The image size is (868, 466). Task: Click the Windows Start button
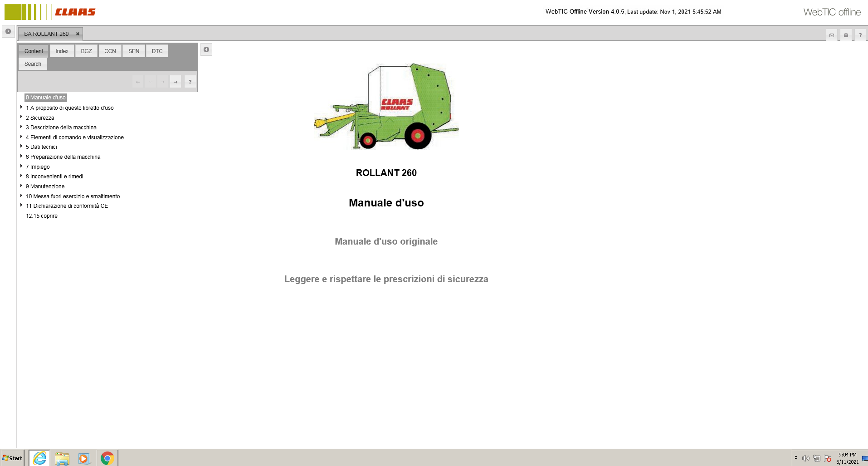tap(12, 458)
